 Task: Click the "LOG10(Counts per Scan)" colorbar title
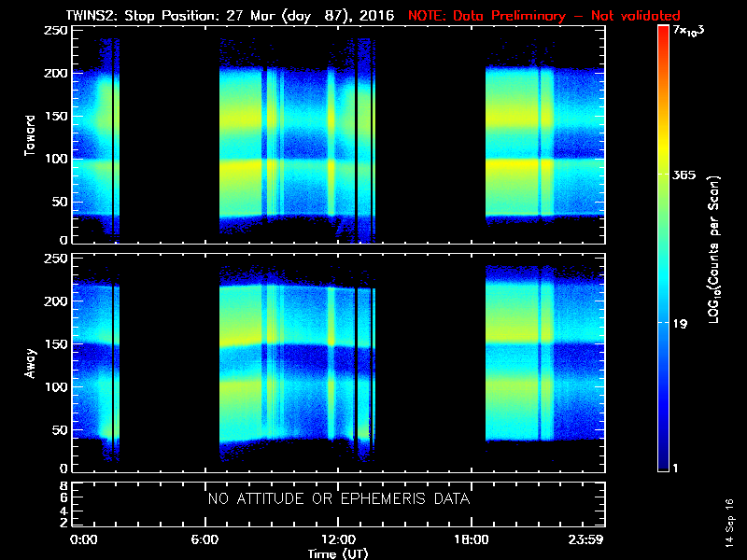point(714,249)
